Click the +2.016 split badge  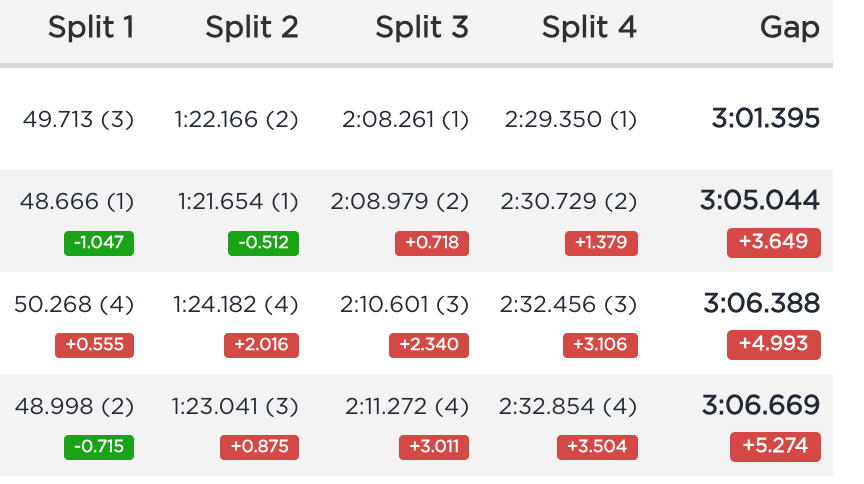click(261, 345)
